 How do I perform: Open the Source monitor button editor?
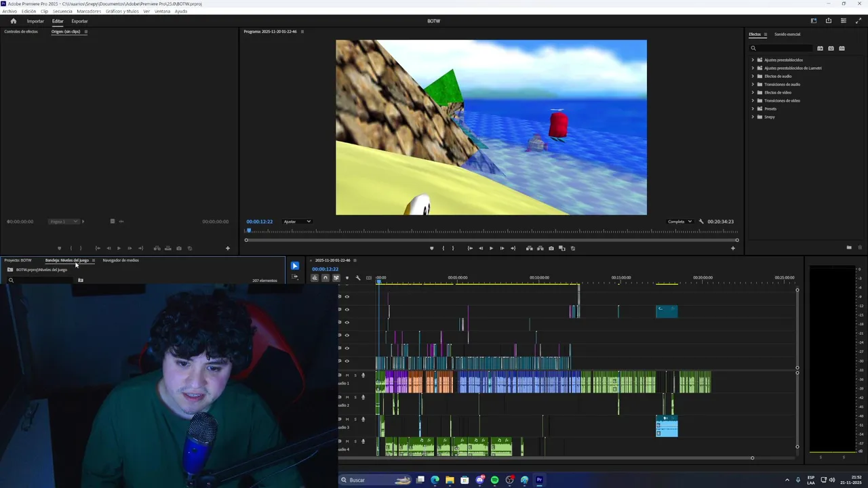tap(228, 248)
